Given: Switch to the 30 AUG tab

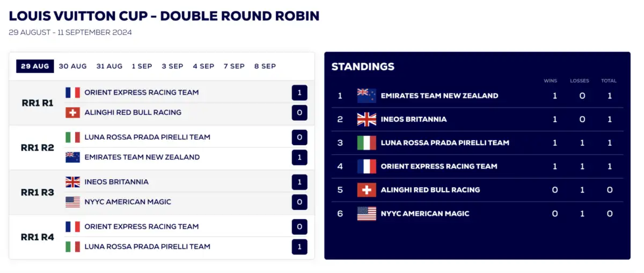Looking at the screenshot, I should [x=72, y=66].
